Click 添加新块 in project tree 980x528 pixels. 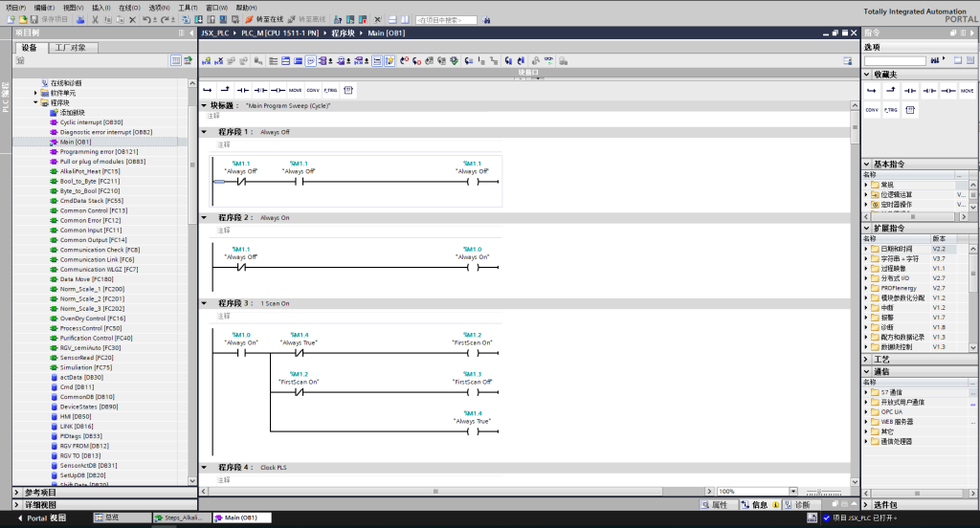point(72,113)
